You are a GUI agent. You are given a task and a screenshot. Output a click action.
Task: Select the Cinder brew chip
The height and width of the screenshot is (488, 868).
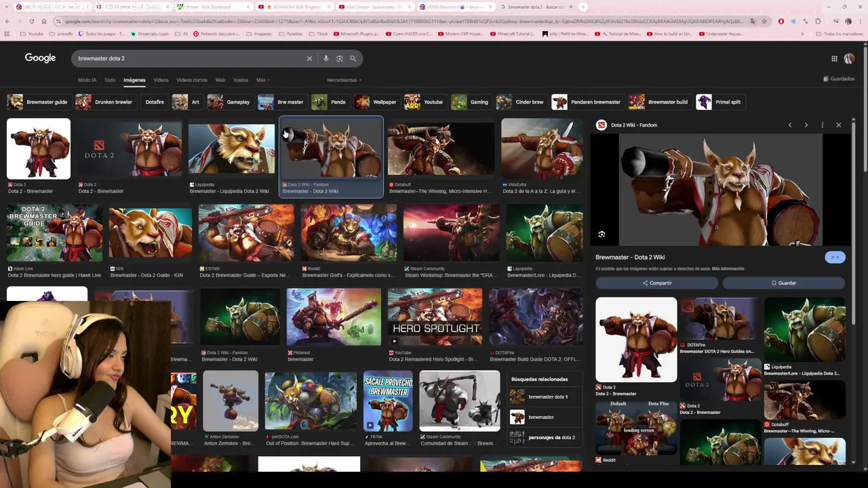point(521,102)
